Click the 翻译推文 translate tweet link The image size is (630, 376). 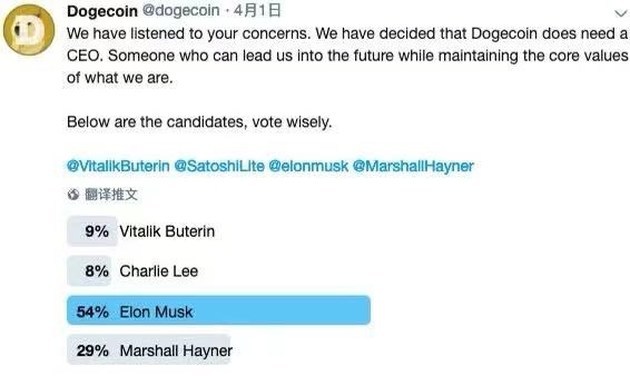click(111, 195)
